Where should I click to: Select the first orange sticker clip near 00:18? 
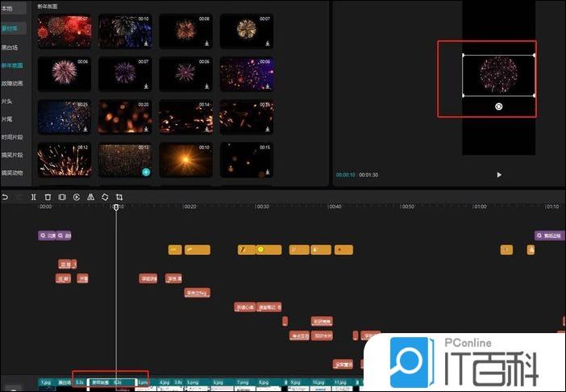[x=175, y=249]
